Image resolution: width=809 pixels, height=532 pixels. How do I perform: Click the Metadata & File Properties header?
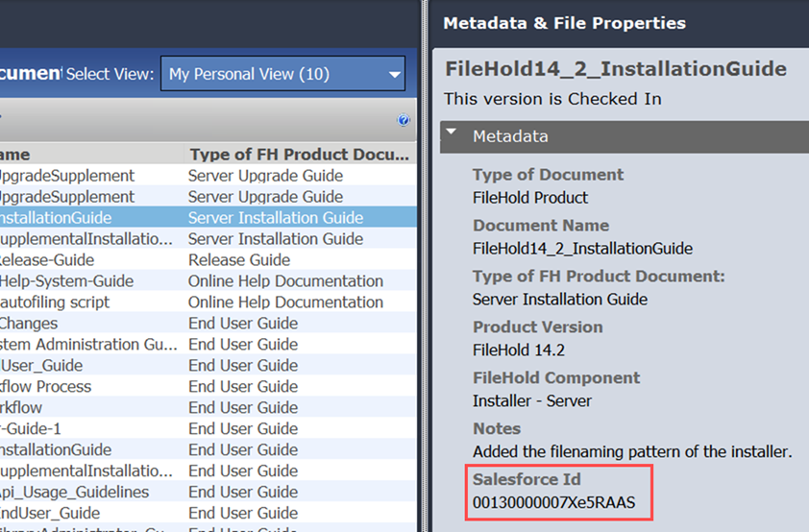pos(564,23)
